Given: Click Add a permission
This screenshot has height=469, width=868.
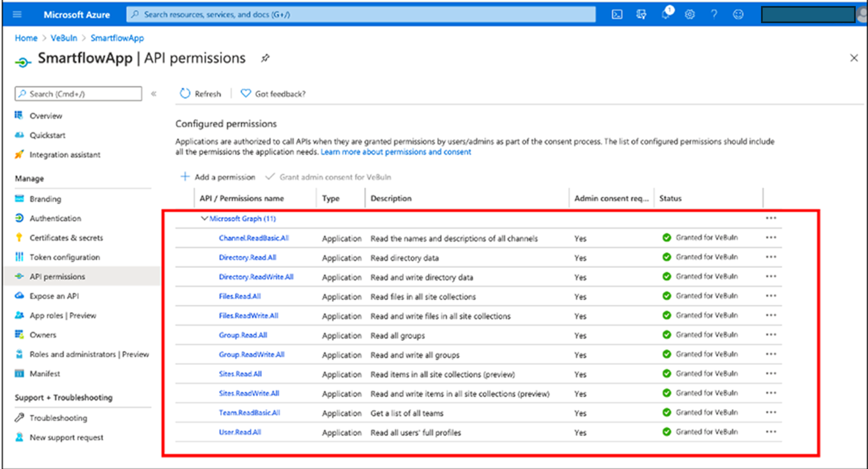Looking at the screenshot, I should pyautogui.click(x=218, y=177).
